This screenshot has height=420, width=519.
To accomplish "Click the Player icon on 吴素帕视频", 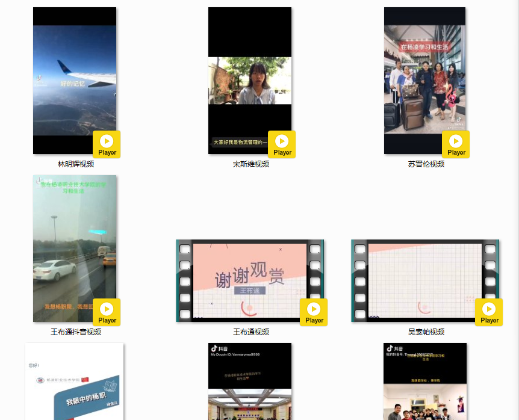I will coord(489,312).
